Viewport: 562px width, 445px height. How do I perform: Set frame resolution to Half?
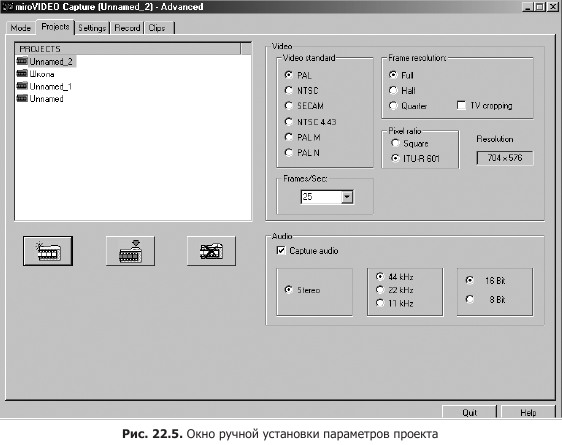click(393, 90)
